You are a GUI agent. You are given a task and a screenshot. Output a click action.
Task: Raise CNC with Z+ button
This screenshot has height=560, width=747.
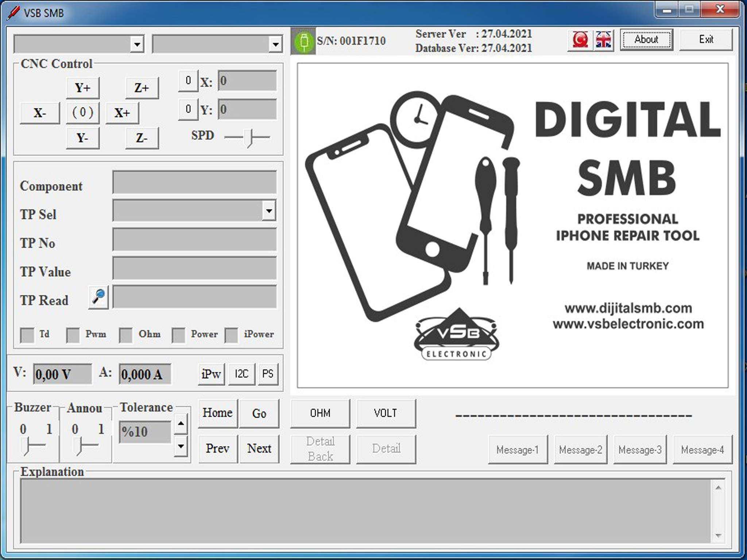click(x=142, y=88)
